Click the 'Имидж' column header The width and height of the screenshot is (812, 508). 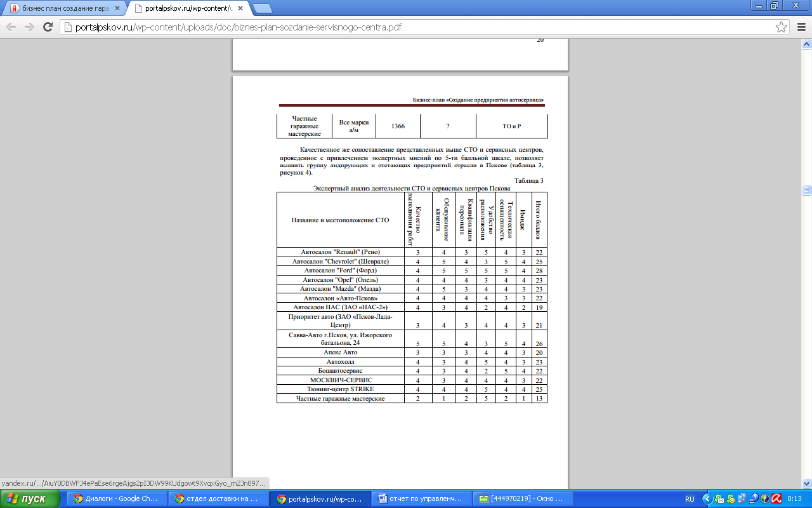[x=523, y=220]
